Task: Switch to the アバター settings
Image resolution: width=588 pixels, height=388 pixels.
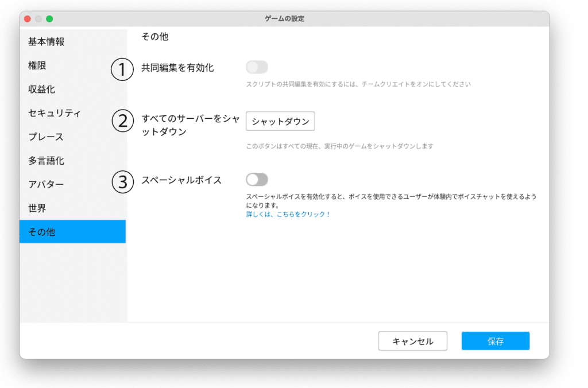Action: tap(46, 184)
